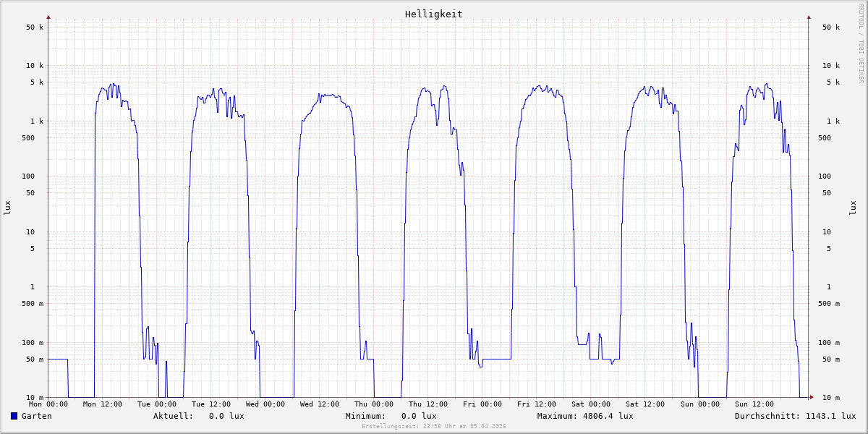The width and height of the screenshot is (868, 434).
Task: Click the Wed 12:00 x-axis label
Action: pos(320,404)
